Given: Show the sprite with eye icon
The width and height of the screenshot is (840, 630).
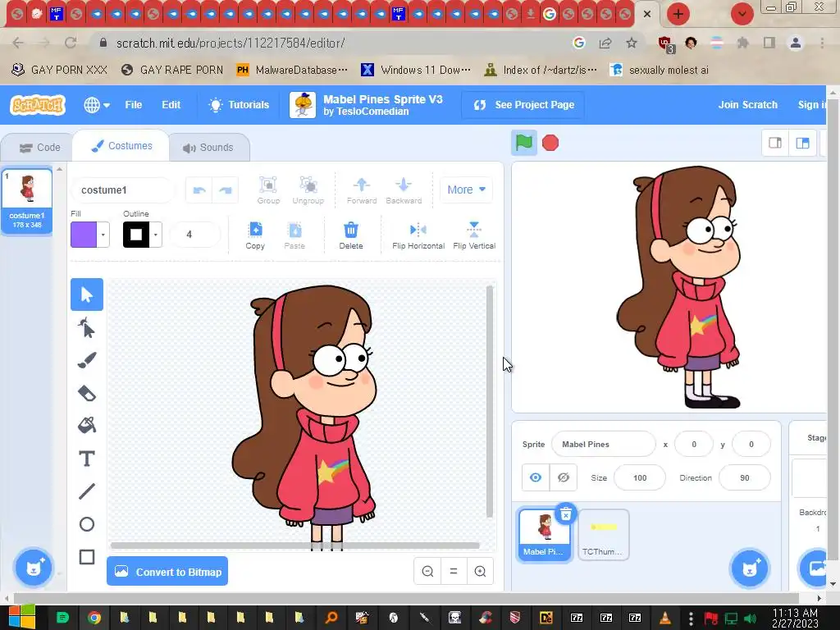Looking at the screenshot, I should (535, 477).
